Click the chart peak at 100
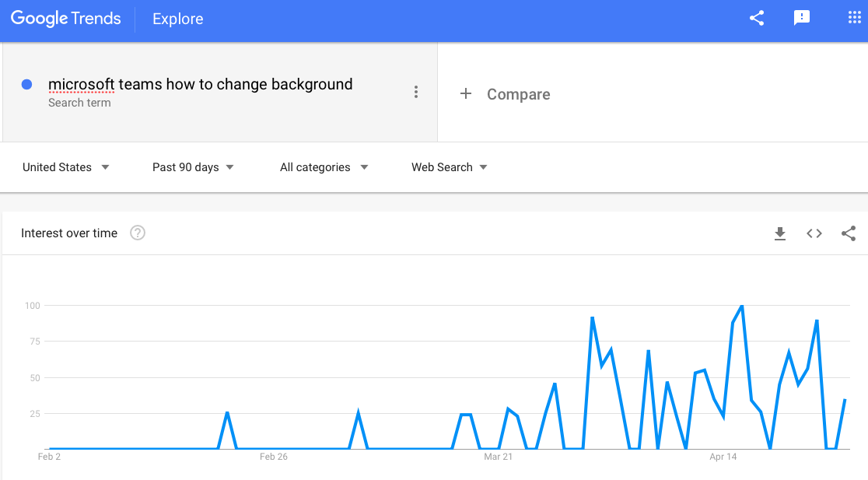This screenshot has width=868, height=480. coord(742,306)
